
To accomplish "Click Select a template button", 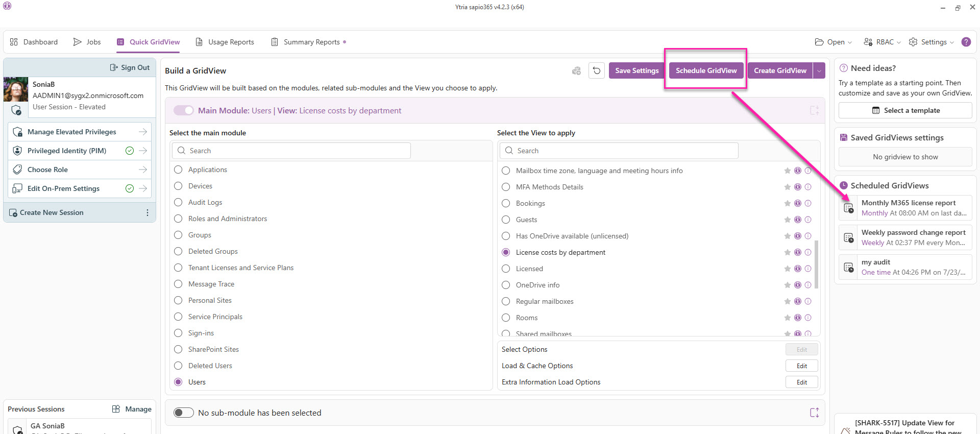I will (905, 110).
